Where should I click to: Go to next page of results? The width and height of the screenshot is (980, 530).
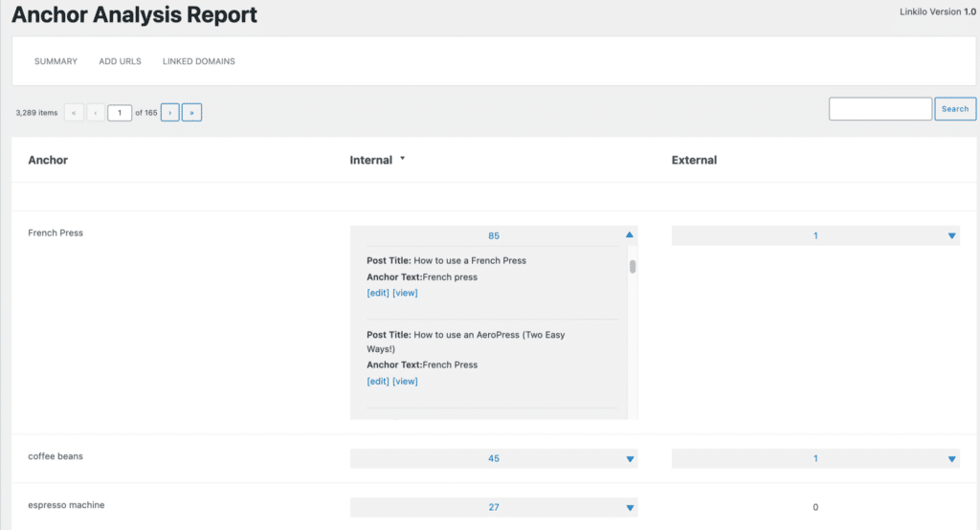pos(170,113)
